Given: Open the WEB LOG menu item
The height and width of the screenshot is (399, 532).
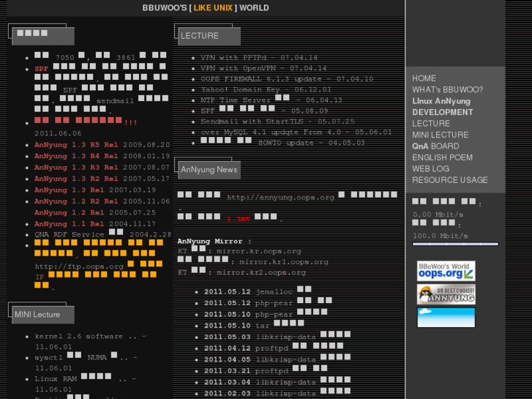Looking at the screenshot, I should [x=430, y=169].
